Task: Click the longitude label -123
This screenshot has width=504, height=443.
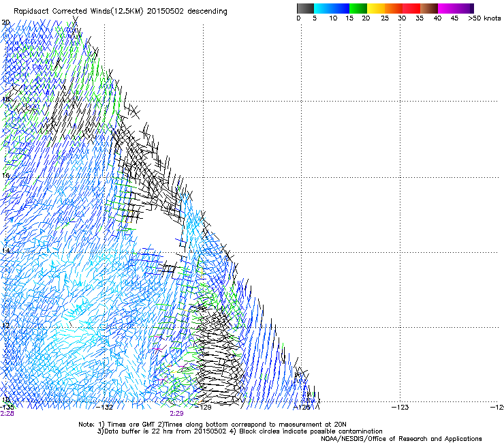Action: point(400,408)
